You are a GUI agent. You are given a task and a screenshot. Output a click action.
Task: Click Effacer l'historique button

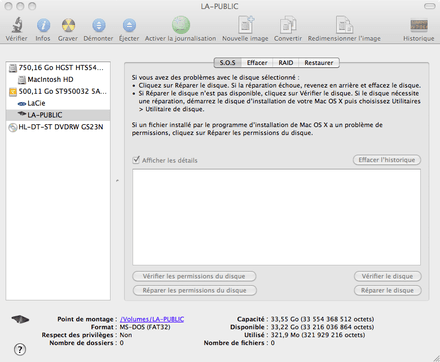387,160
